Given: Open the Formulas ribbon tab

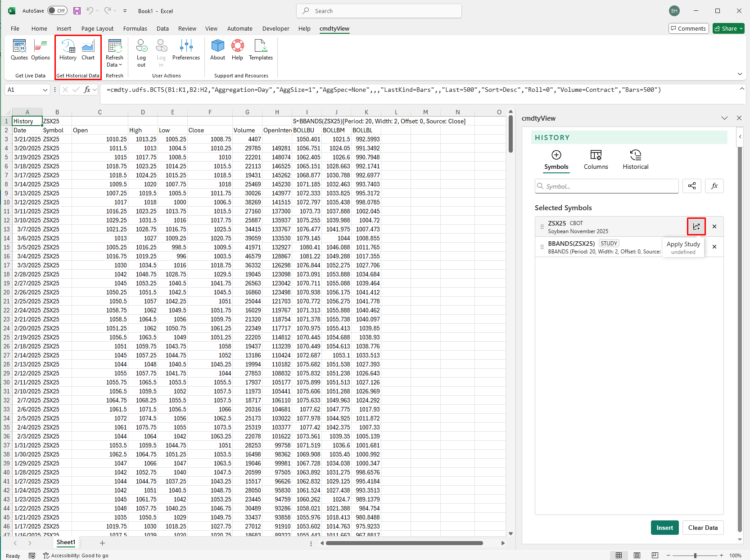Looking at the screenshot, I should coord(135,28).
